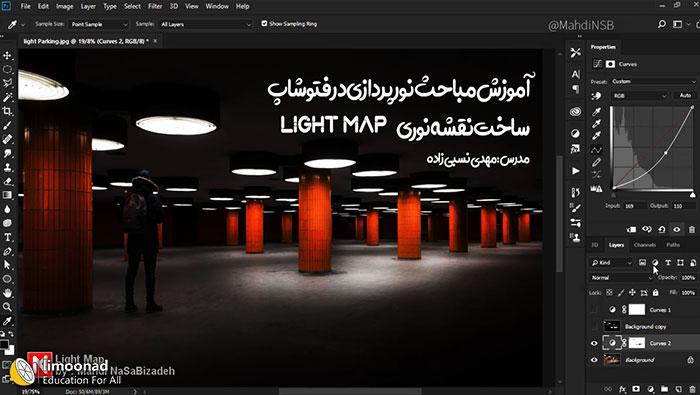The height and width of the screenshot is (395, 700).
Task: Delete layer with Layers panel trash icon
Action: pyautogui.click(x=692, y=389)
